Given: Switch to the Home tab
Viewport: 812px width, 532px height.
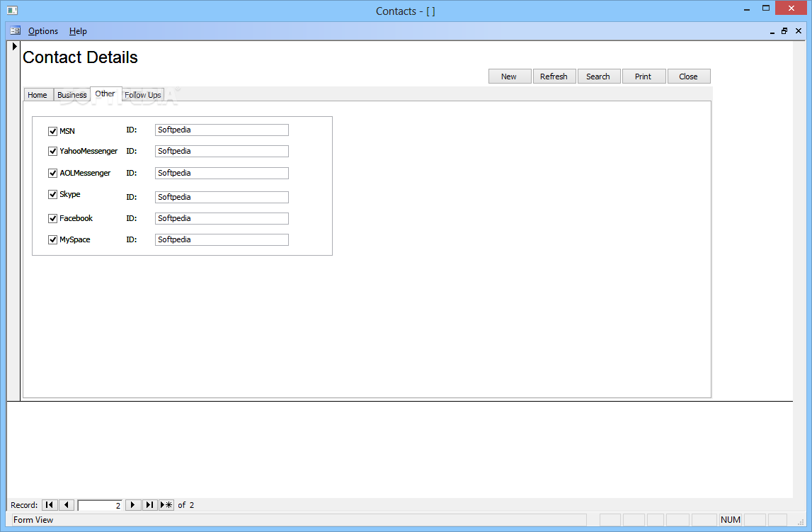Looking at the screenshot, I should pos(38,95).
